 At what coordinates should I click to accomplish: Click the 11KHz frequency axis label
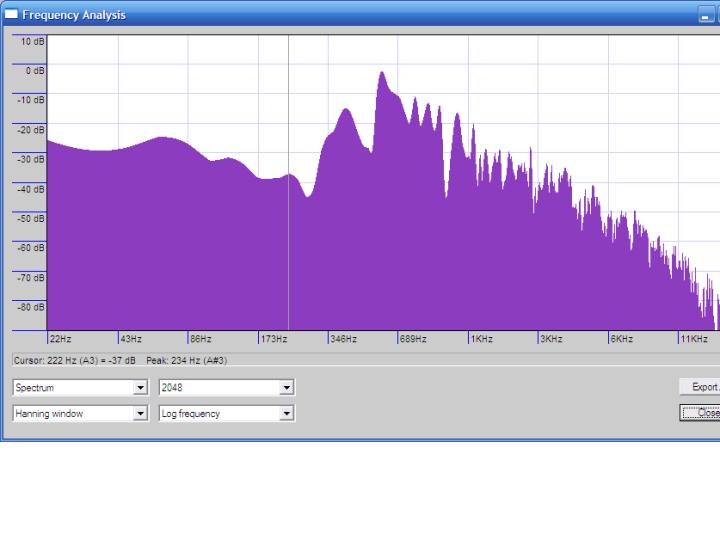coord(694,339)
